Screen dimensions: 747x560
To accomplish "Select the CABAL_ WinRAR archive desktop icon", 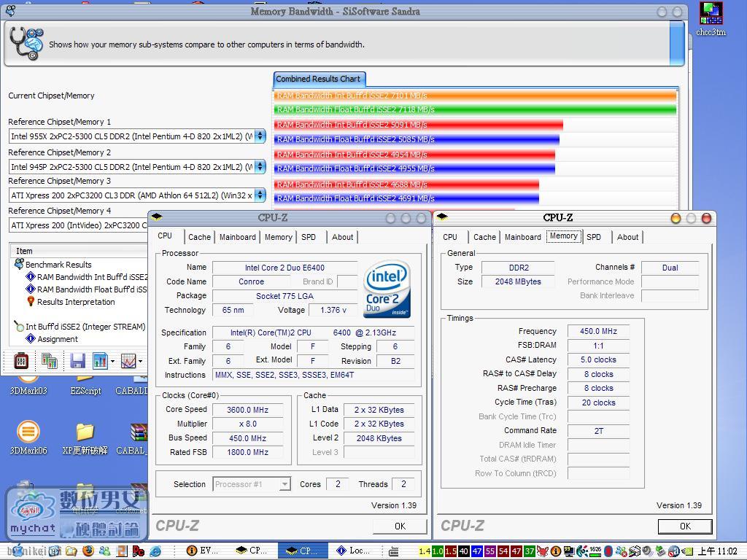I will pos(133,437).
